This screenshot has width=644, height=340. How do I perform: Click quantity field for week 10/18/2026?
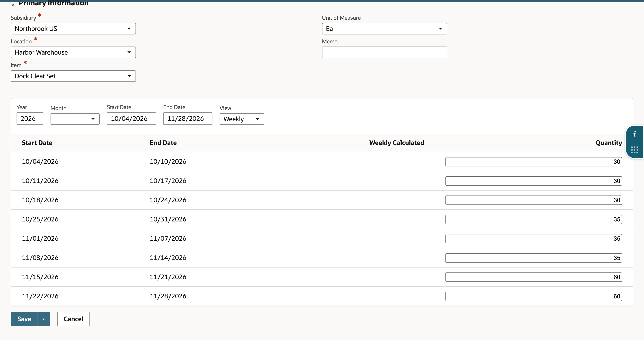coord(534,200)
